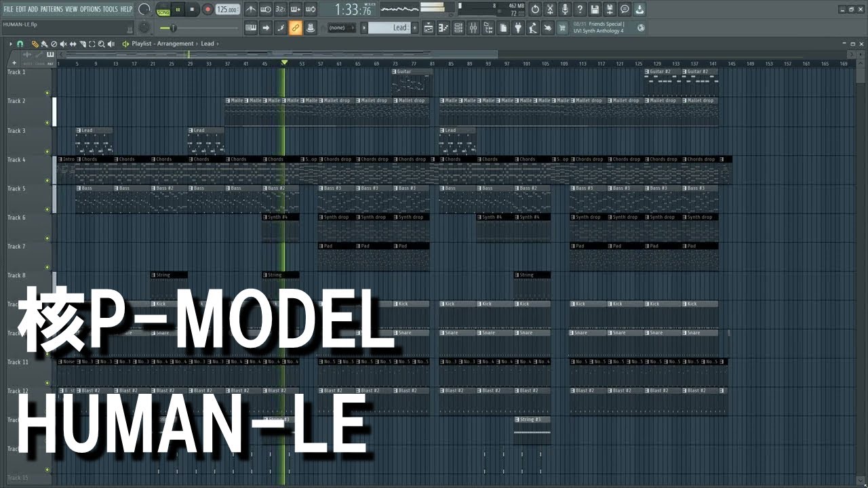Toggle loop recording icon

click(311, 9)
